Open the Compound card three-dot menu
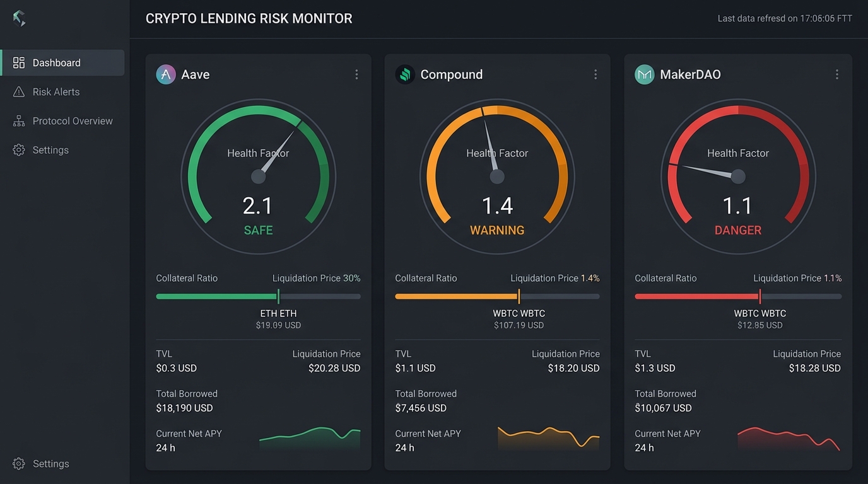This screenshot has height=484, width=868. (x=595, y=74)
